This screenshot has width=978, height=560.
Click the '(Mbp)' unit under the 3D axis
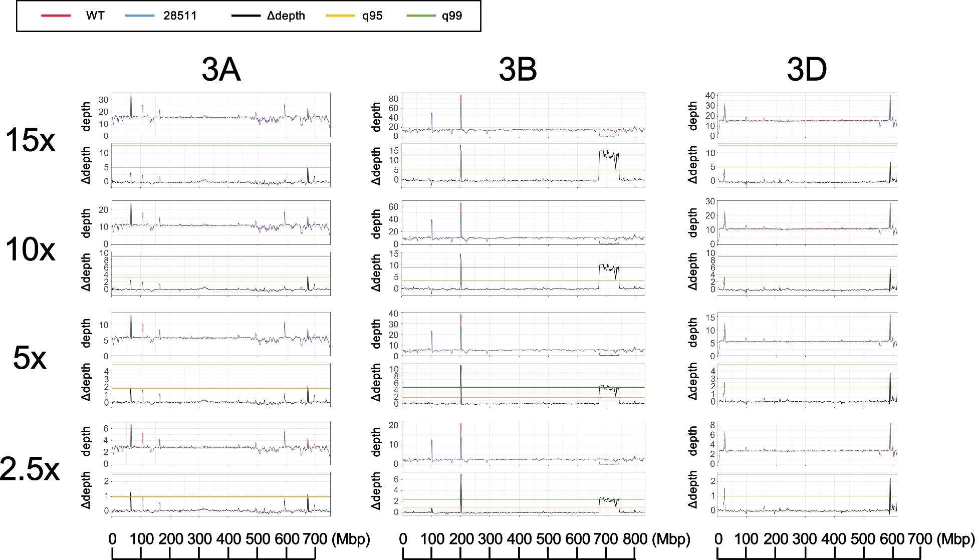tap(955, 539)
